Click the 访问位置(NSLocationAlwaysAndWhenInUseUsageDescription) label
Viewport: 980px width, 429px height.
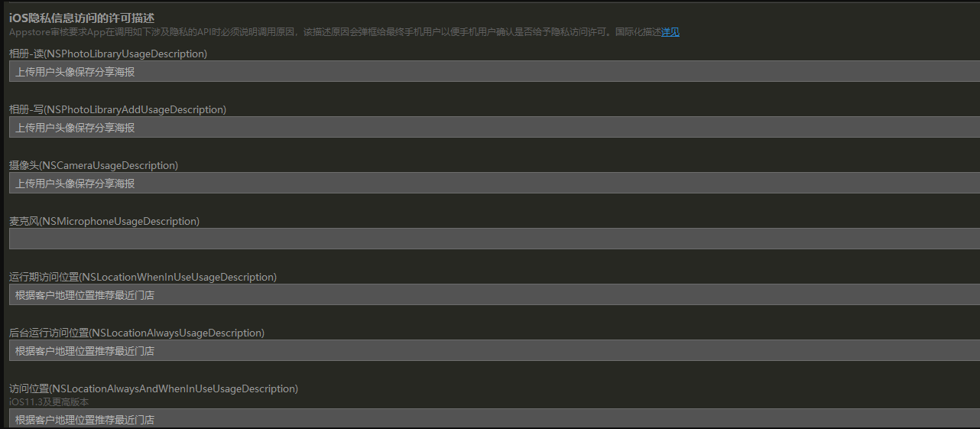point(154,388)
